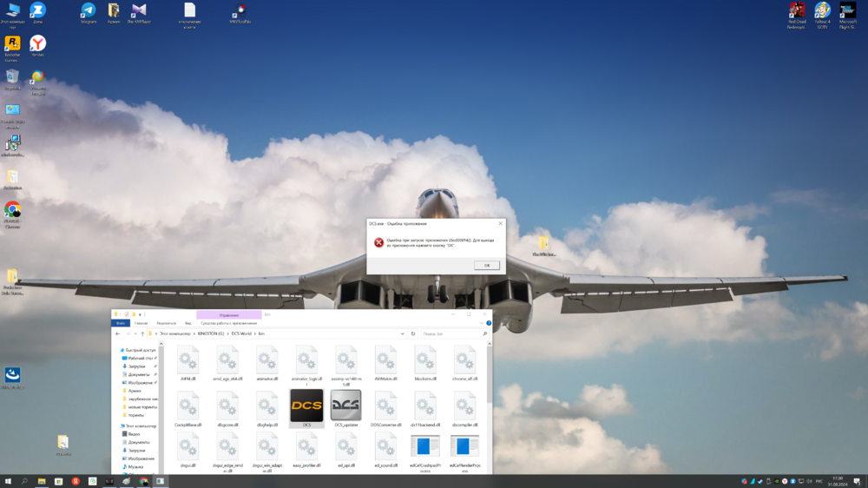
Task: Click DCS World in the address breadcrumb
Action: (x=241, y=333)
